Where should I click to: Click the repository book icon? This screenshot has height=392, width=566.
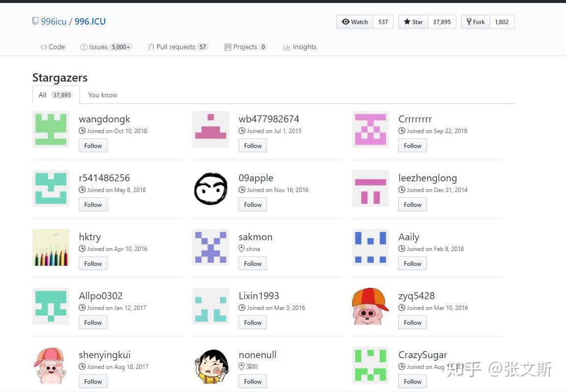[35, 21]
